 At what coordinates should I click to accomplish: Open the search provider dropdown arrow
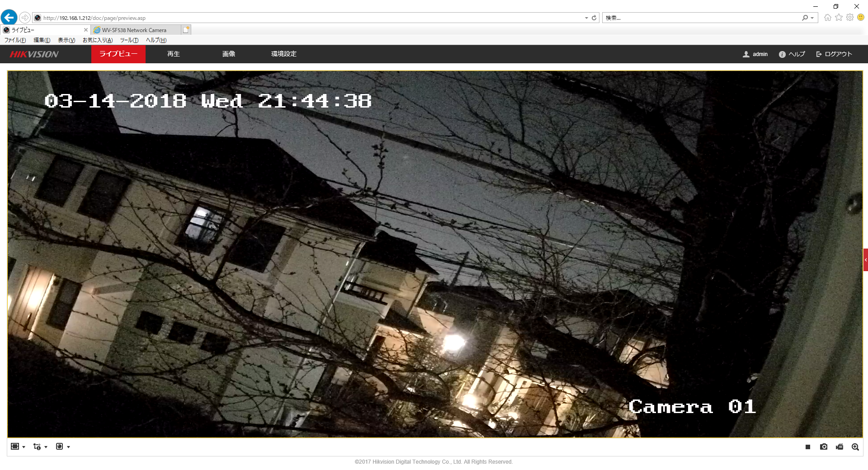812,18
